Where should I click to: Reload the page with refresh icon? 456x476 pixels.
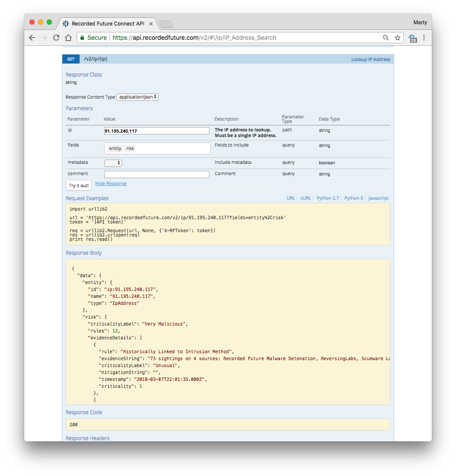pos(56,38)
